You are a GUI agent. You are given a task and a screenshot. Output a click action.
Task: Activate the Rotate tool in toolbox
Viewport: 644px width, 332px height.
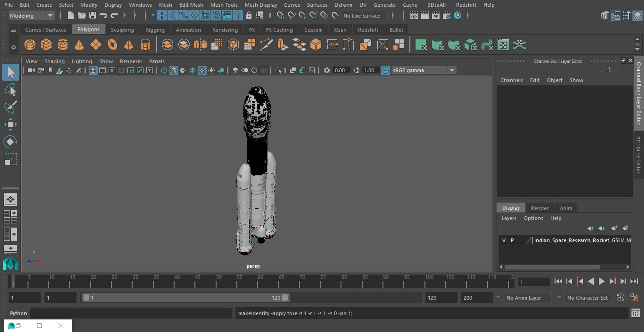pos(11,142)
